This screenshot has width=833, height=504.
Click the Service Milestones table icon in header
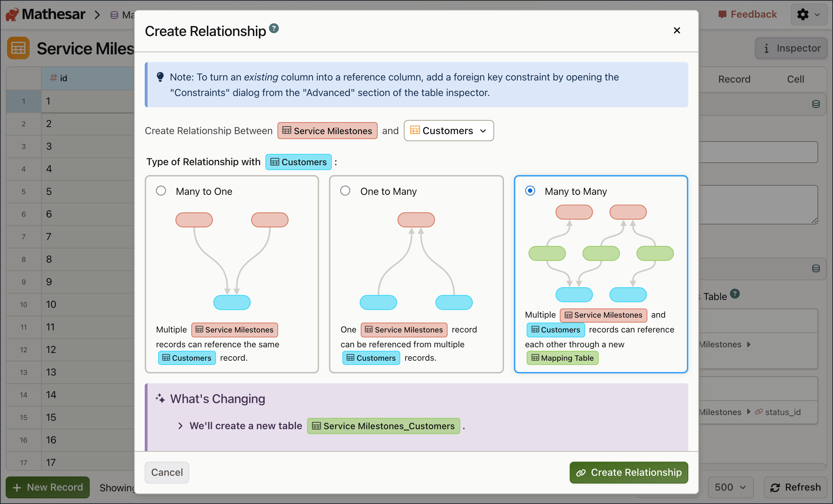(x=18, y=48)
